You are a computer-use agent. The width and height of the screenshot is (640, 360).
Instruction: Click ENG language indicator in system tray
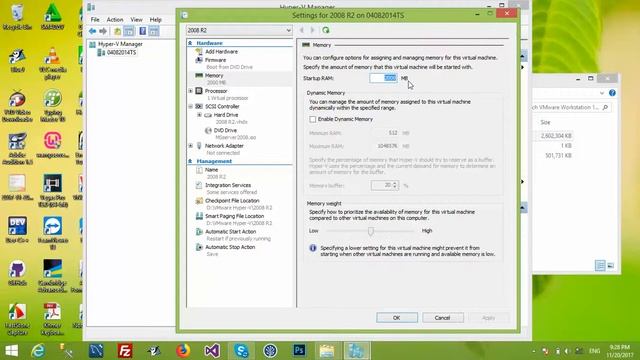click(594, 351)
